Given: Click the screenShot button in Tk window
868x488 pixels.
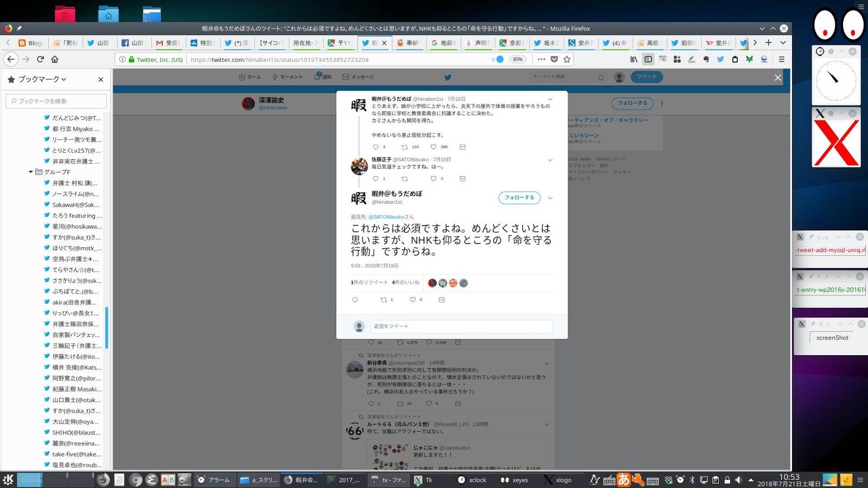Looking at the screenshot, I should click(x=832, y=337).
